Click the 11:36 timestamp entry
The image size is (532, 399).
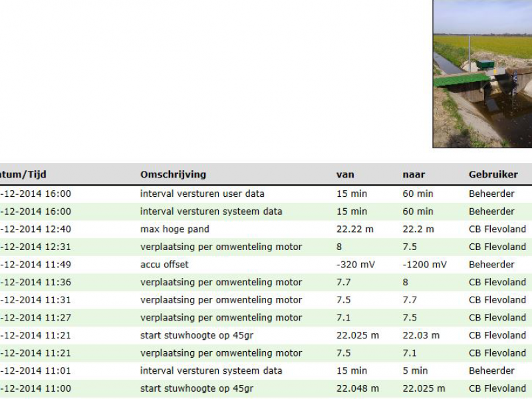pyautogui.click(x=35, y=283)
